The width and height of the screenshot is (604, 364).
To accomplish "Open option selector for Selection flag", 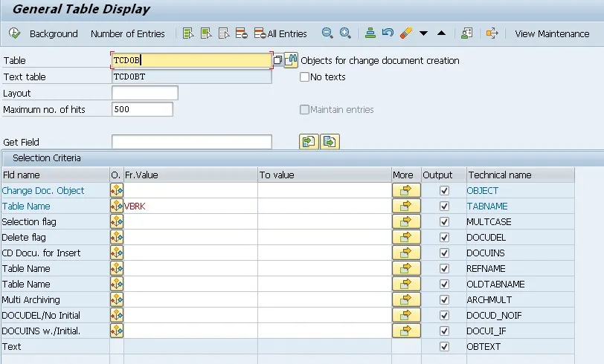I will pos(117,221).
